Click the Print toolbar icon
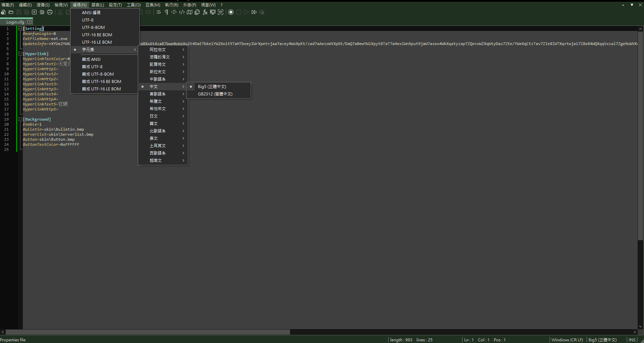Screen dimensions: 644x343 (x=50, y=12)
